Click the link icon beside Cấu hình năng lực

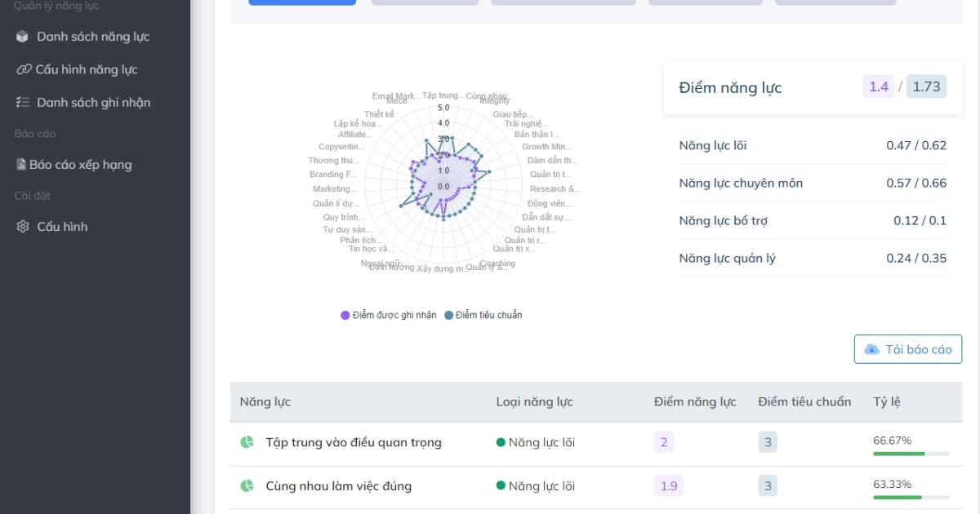[24, 69]
